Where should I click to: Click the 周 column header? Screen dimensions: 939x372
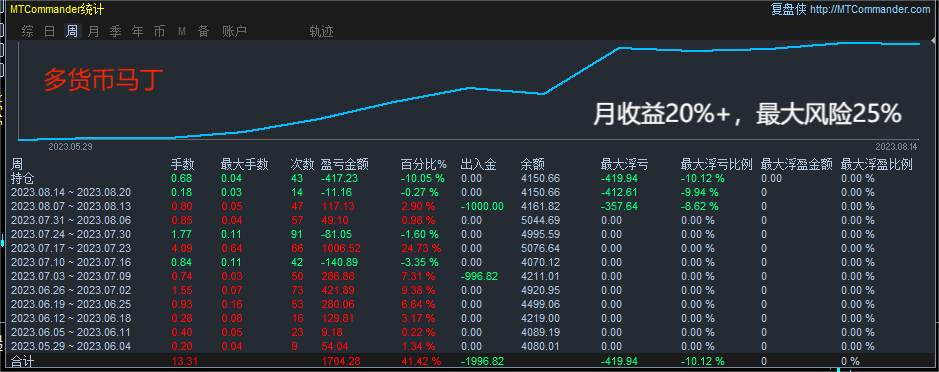click(17, 165)
